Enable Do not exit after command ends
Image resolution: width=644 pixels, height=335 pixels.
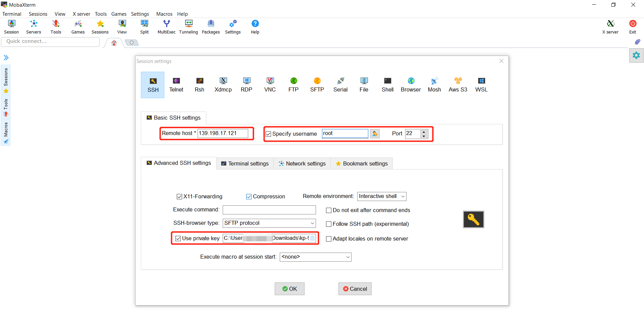pos(329,210)
